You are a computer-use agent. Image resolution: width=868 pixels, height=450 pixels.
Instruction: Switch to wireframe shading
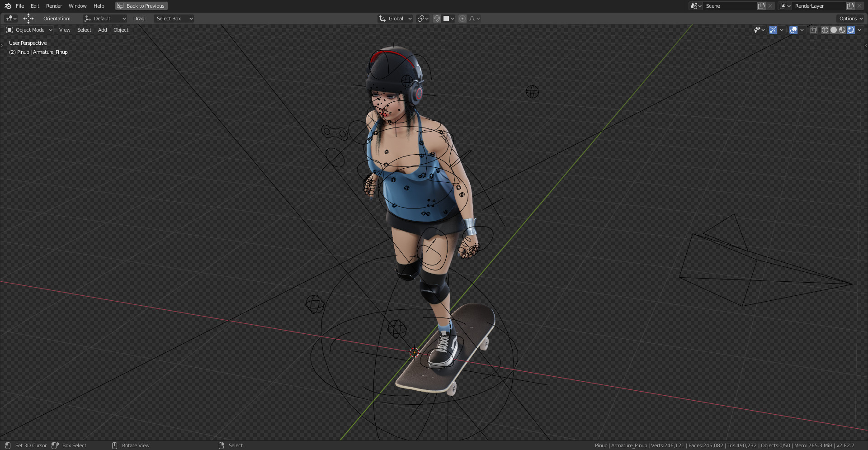point(825,30)
